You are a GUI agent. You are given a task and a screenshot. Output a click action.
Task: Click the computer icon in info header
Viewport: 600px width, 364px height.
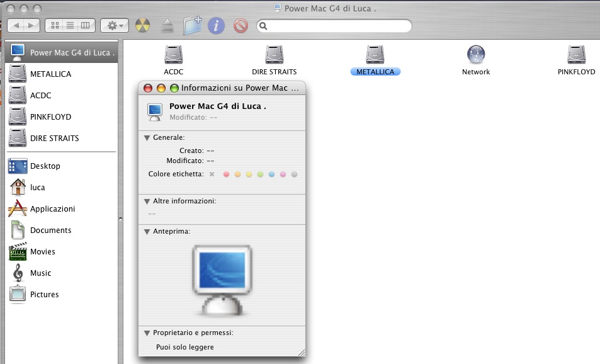click(x=155, y=111)
